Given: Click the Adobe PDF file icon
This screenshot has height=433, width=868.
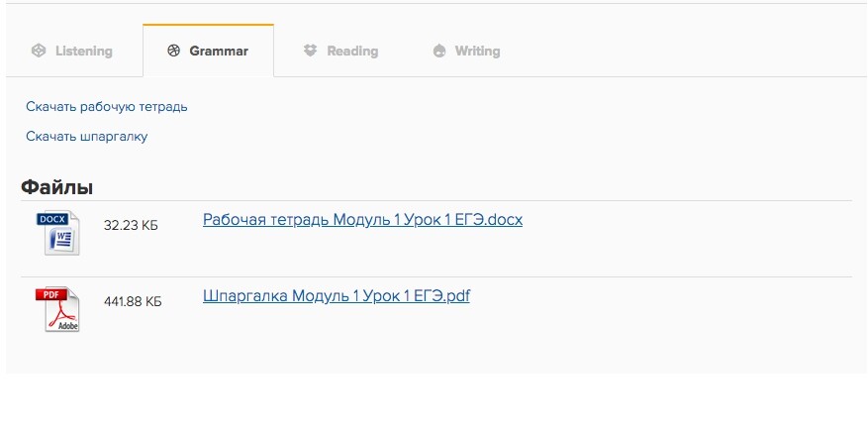Looking at the screenshot, I should pyautogui.click(x=60, y=310).
